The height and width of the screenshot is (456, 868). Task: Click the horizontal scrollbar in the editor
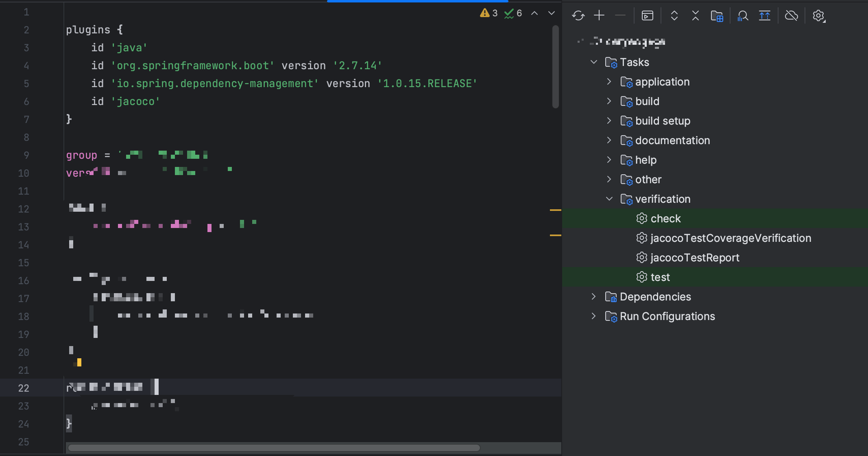pyautogui.click(x=274, y=448)
